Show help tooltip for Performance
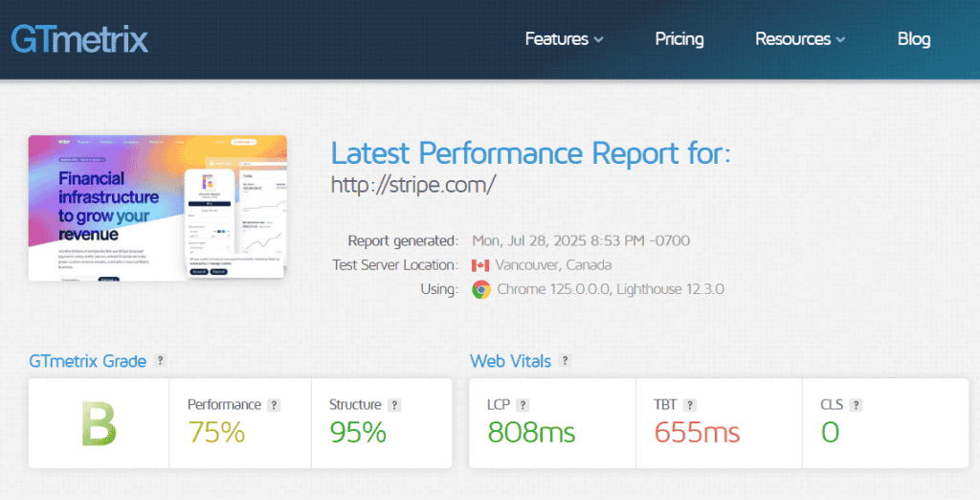This screenshot has width=980, height=500. [x=274, y=405]
